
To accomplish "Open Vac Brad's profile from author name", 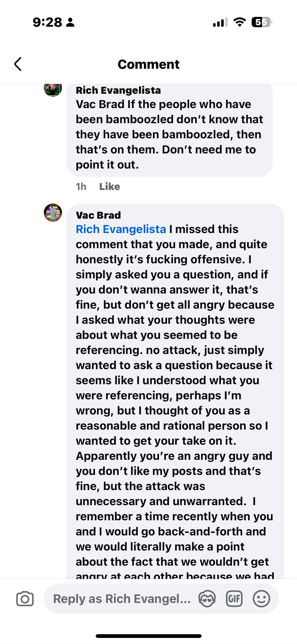I will click(98, 215).
